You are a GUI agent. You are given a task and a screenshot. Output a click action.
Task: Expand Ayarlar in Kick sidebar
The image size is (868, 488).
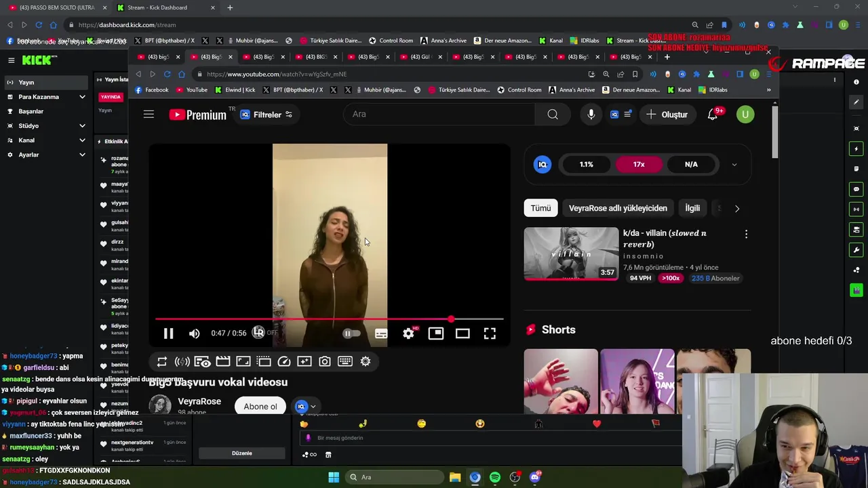45,155
